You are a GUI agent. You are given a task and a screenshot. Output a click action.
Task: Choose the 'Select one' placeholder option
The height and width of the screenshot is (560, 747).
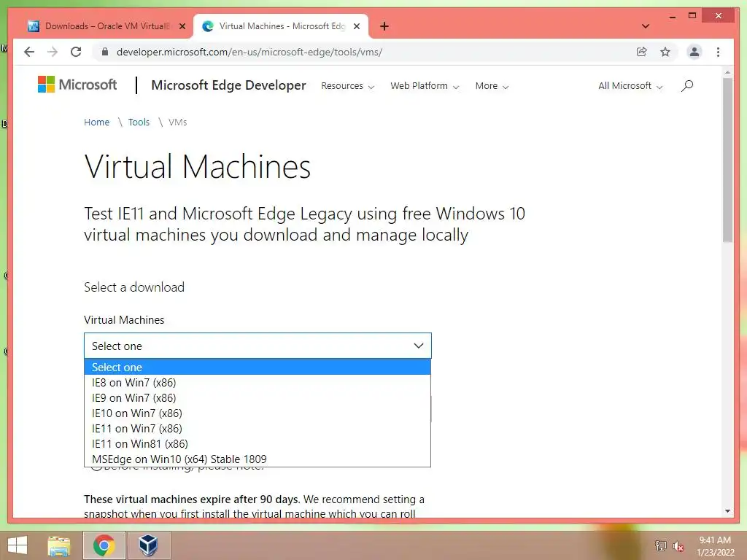[x=258, y=367]
